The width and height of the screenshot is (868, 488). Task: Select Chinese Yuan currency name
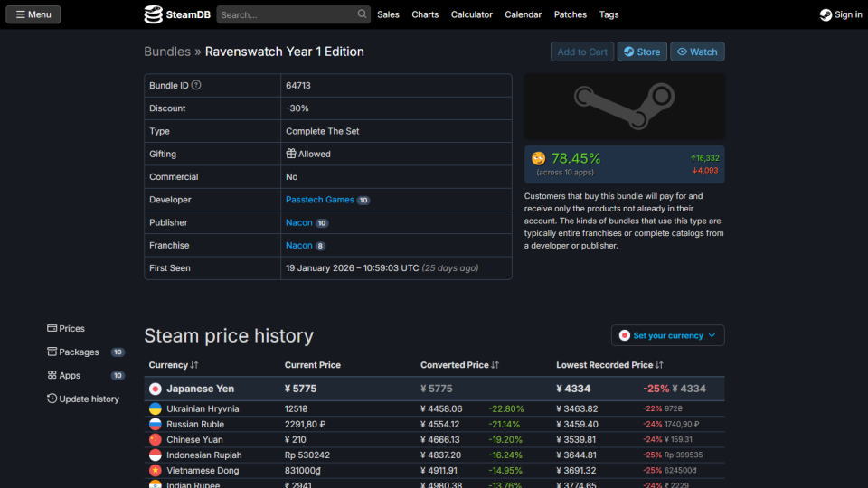[194, 440]
